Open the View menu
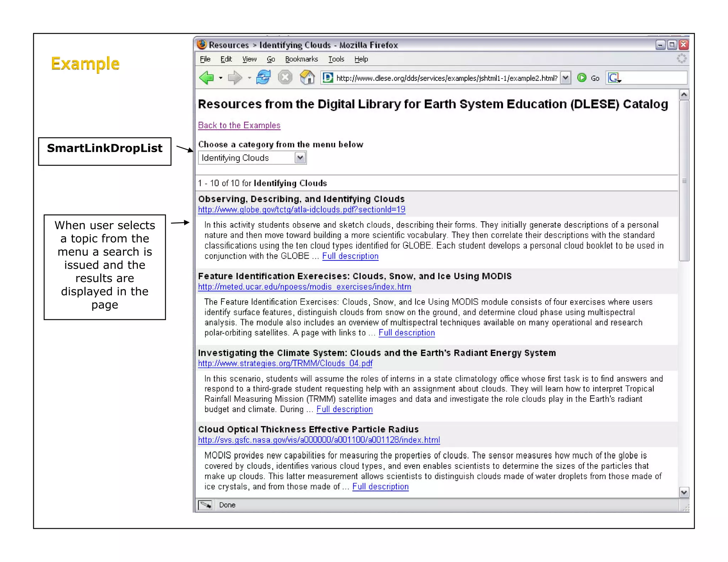The width and height of the screenshot is (728, 562). pos(249,59)
